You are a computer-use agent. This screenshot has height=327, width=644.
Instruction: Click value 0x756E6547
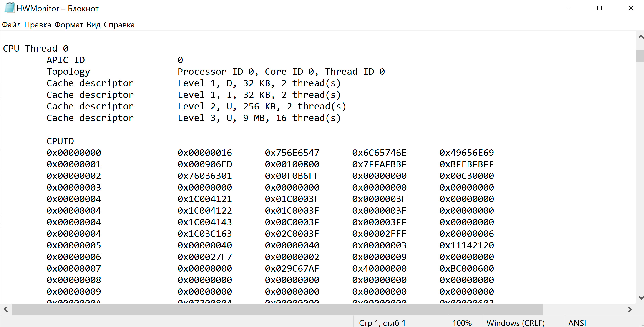pos(292,153)
